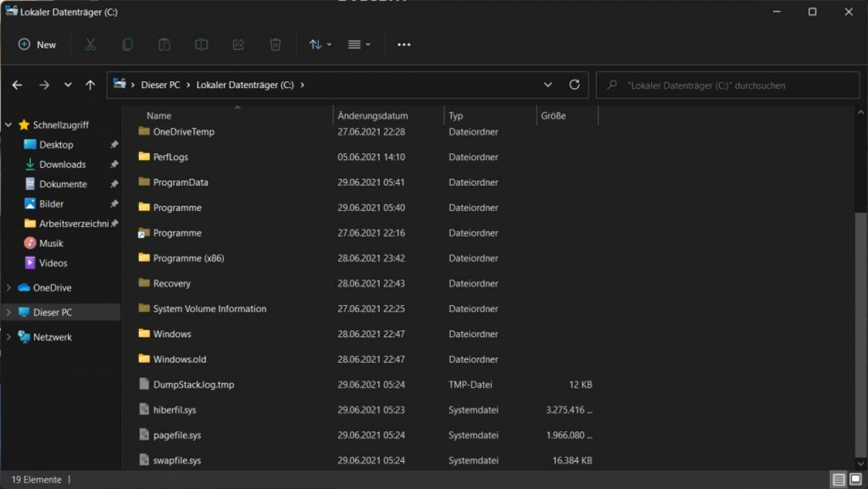Open Videos in the sidebar

(53, 262)
